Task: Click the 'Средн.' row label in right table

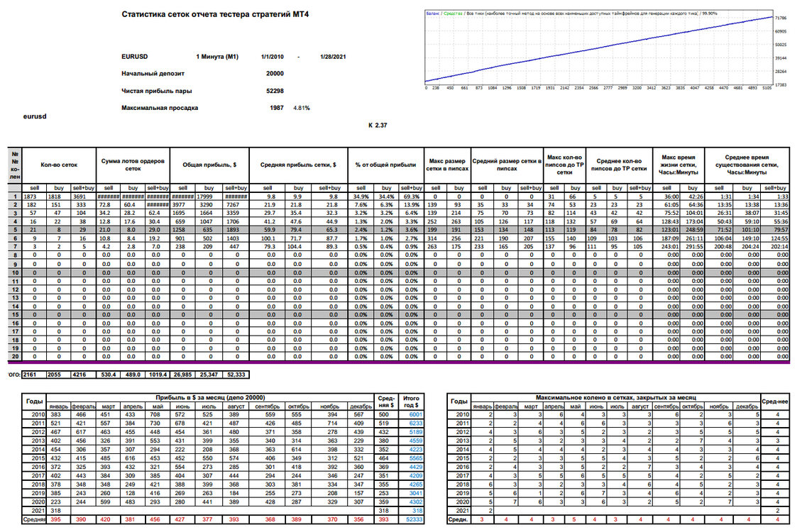Action: (x=458, y=519)
